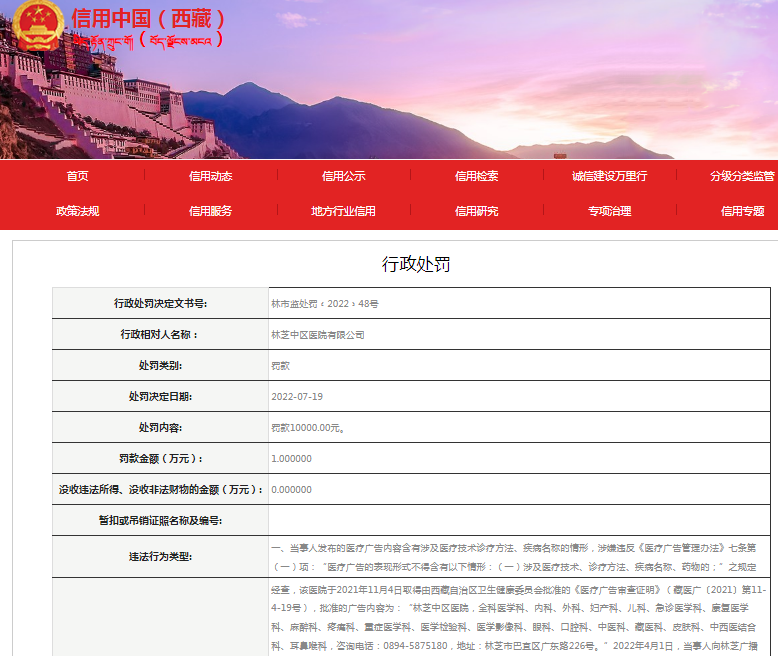
Task: Click the violation type description text
Action: (x=514, y=557)
